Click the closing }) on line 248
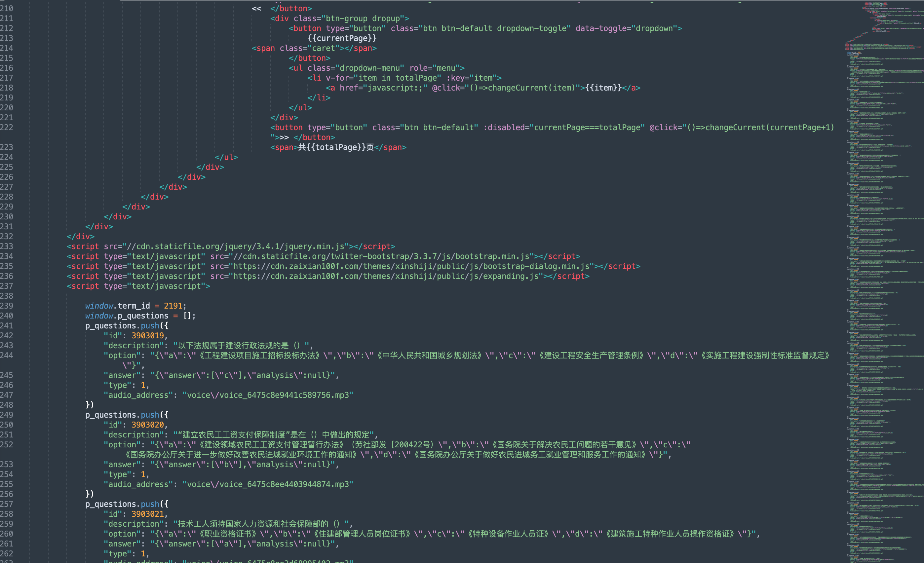The image size is (924, 563). point(90,405)
